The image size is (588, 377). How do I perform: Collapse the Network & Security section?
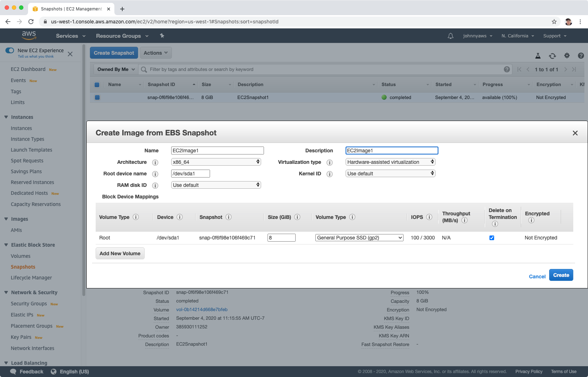click(6, 292)
